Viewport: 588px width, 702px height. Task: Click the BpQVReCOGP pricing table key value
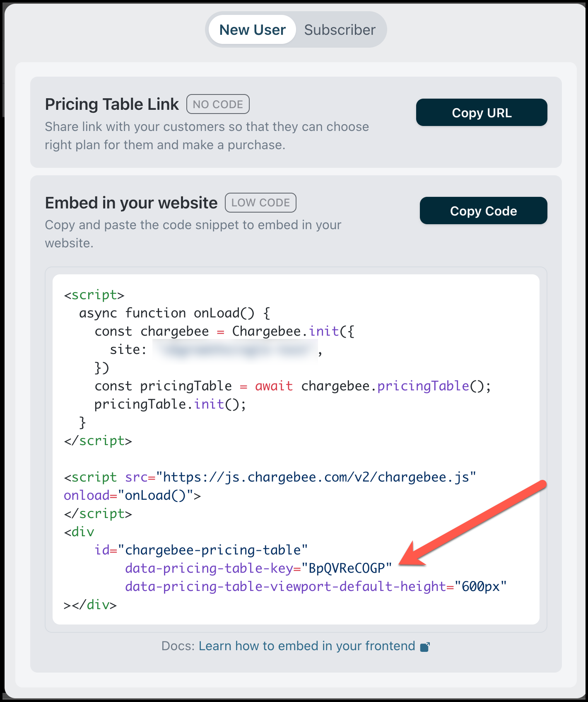pyautogui.click(x=348, y=568)
